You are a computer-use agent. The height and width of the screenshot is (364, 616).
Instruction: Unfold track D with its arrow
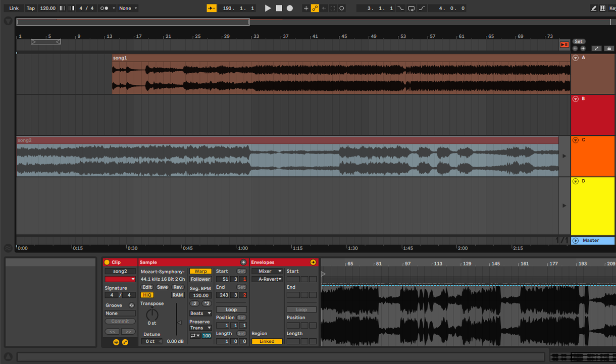(576, 181)
